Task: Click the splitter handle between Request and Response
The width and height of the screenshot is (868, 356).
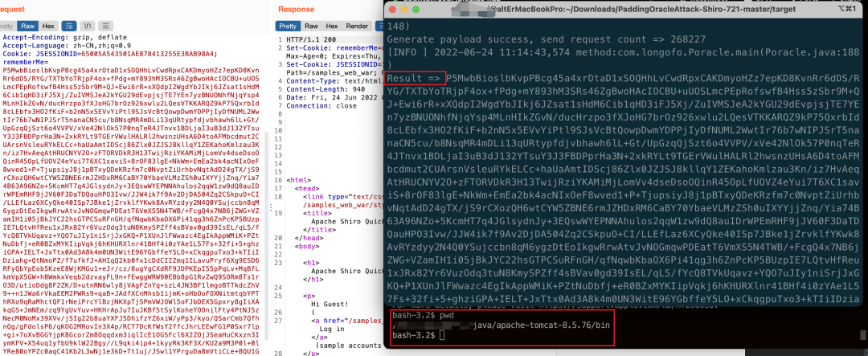Action: [x=272, y=208]
